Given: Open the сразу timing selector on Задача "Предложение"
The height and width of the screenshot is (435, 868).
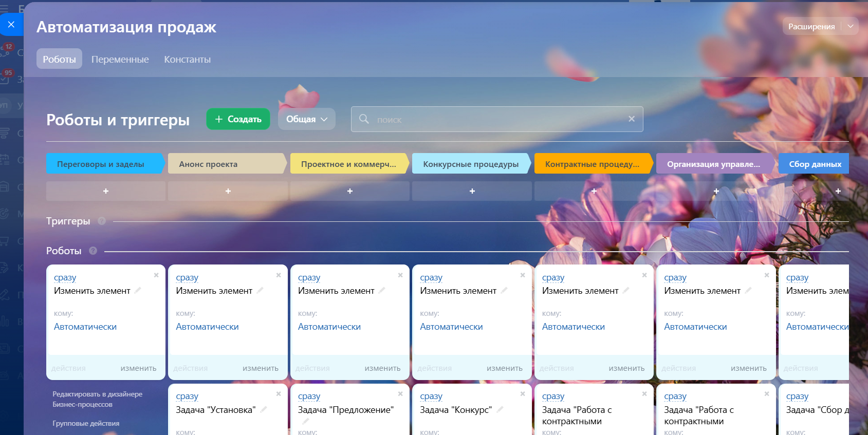Looking at the screenshot, I should pos(309,396).
